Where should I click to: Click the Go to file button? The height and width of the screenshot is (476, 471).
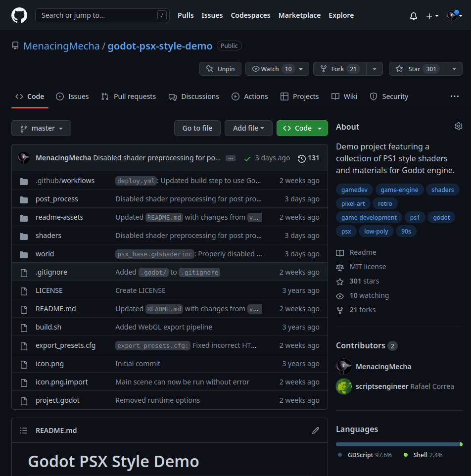coord(197,128)
